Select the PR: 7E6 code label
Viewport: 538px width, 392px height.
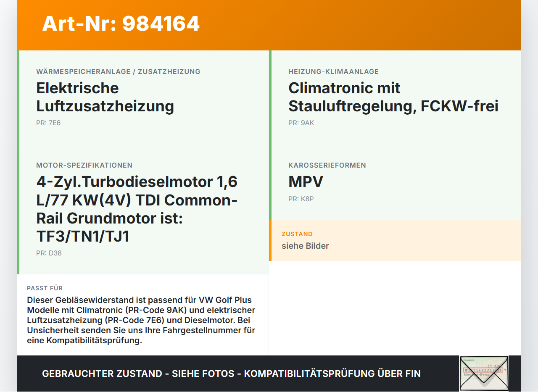[x=49, y=123]
